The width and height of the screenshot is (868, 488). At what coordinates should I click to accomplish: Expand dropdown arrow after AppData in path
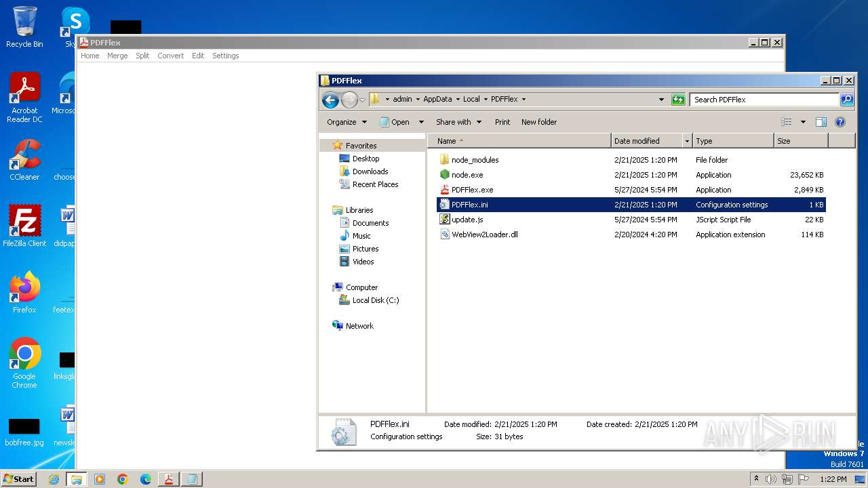point(457,99)
